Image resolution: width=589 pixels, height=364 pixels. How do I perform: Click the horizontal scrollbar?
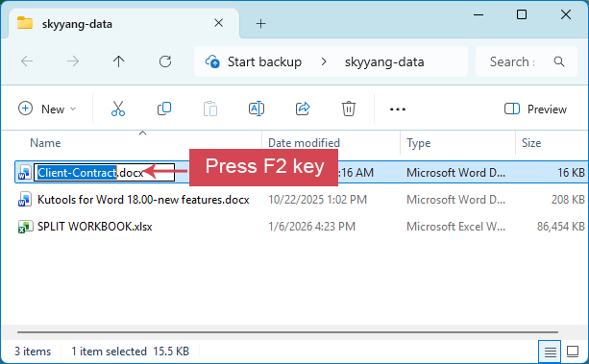(x=287, y=332)
